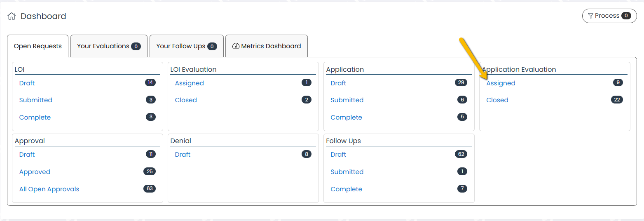
Task: Click the Metrics Dashboard gauge icon
Action: [x=236, y=46]
